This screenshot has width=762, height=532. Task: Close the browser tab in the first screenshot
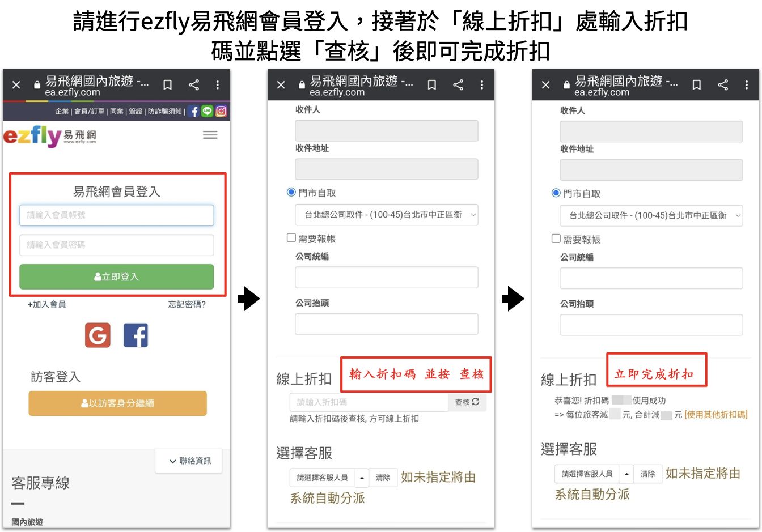16,85
